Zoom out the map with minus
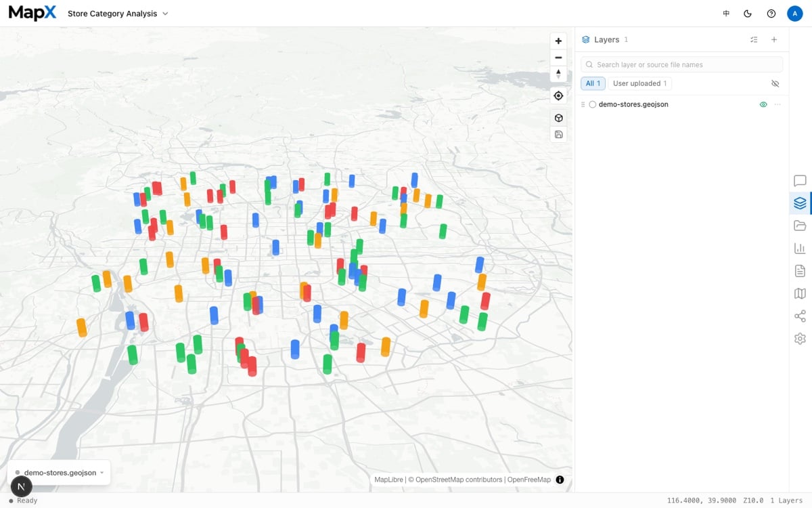812x508 pixels. (x=558, y=58)
